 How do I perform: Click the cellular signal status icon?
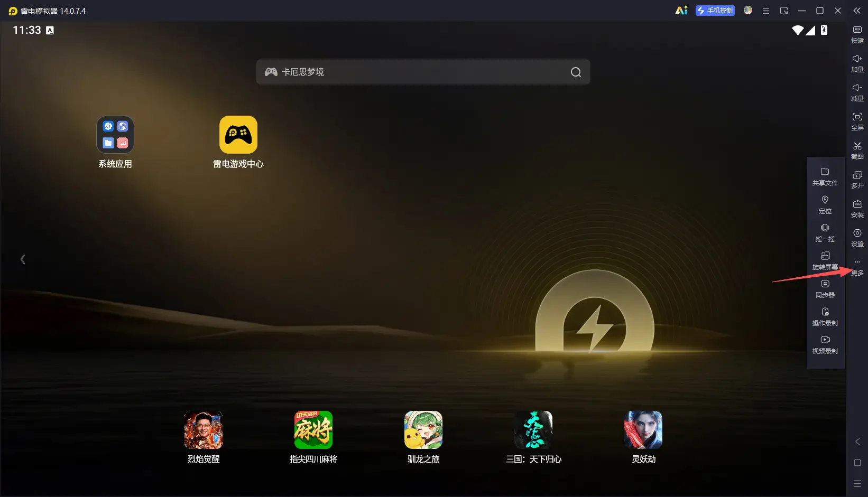810,30
